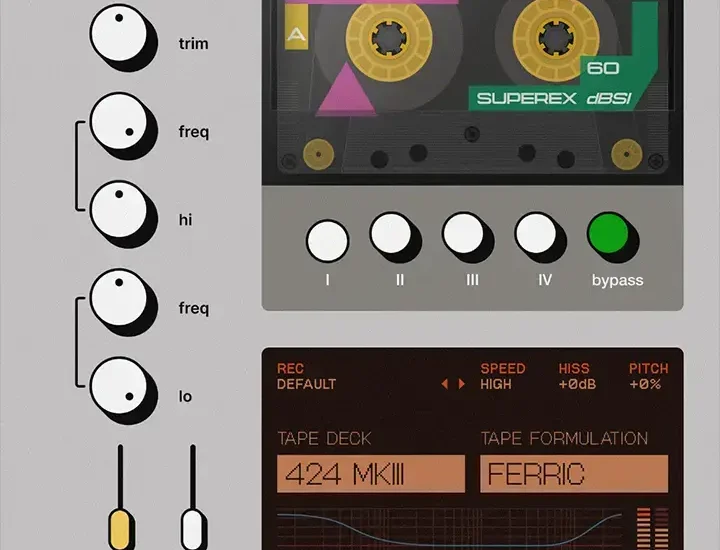
Task: Click the lo band freq knob
Action: 119,297
